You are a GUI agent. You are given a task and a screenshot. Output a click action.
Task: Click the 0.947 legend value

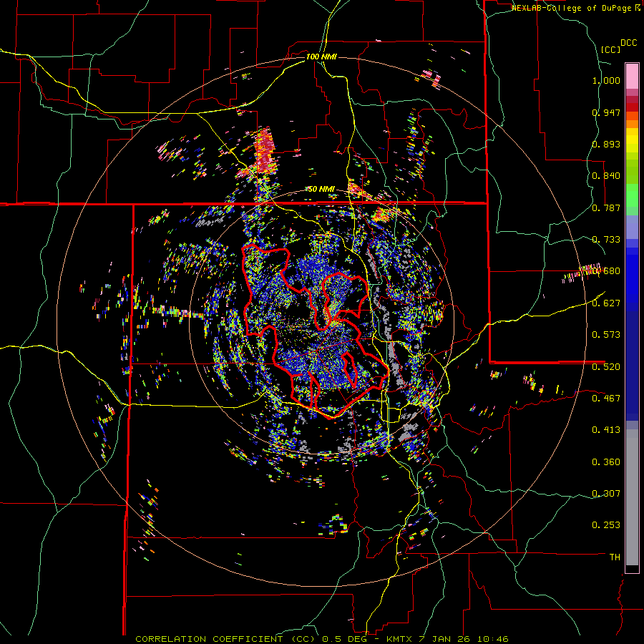(x=606, y=112)
